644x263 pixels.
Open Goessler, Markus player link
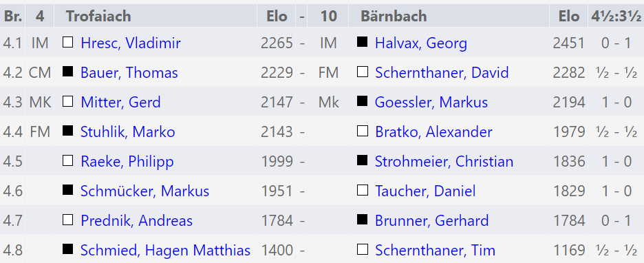[431, 103]
